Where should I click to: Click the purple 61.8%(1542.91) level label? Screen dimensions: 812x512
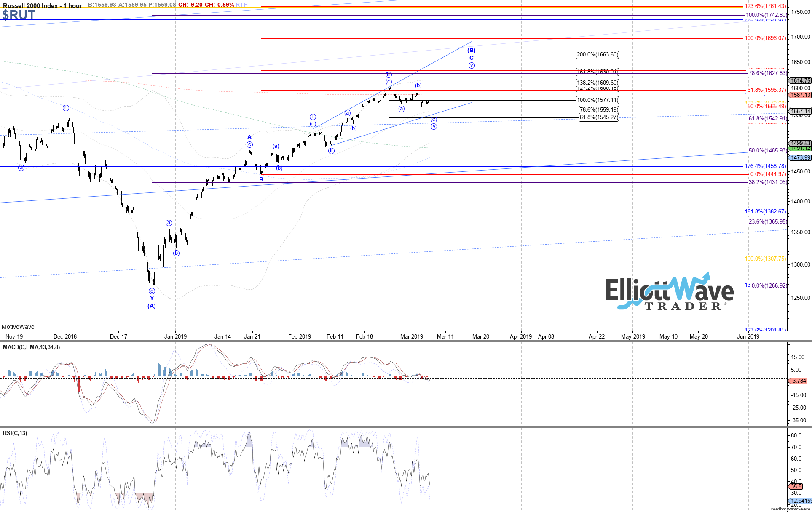tap(767, 119)
